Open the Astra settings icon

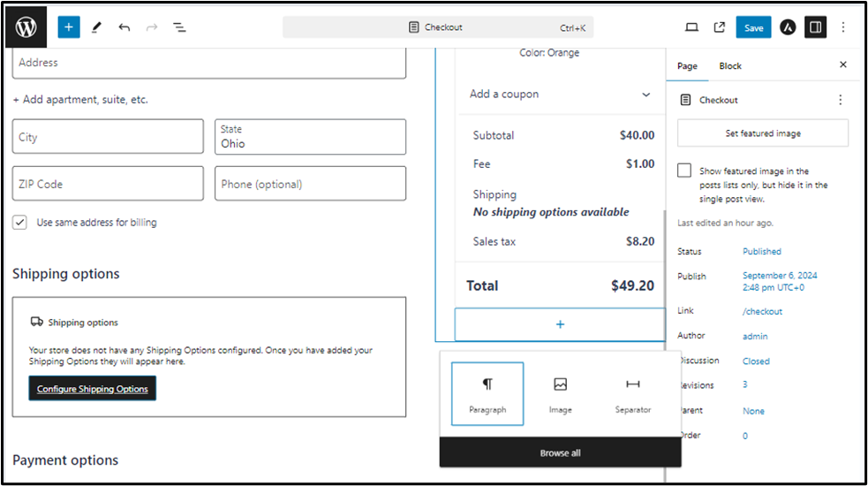pos(788,27)
